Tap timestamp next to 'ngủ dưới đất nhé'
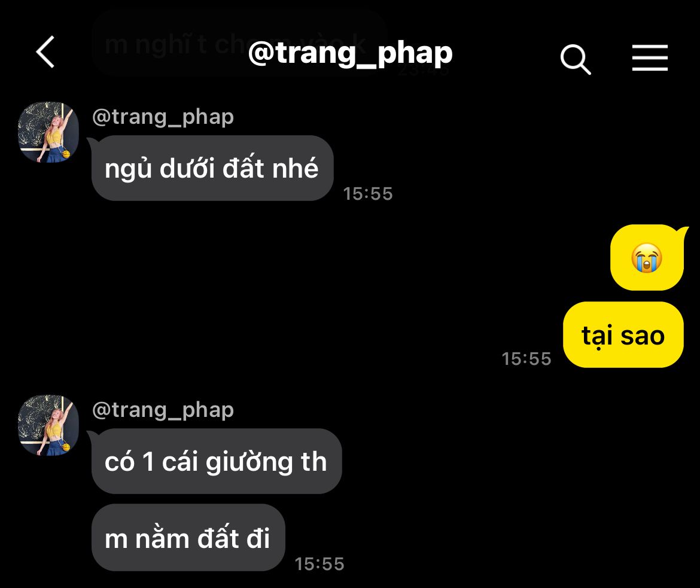 coord(368,194)
